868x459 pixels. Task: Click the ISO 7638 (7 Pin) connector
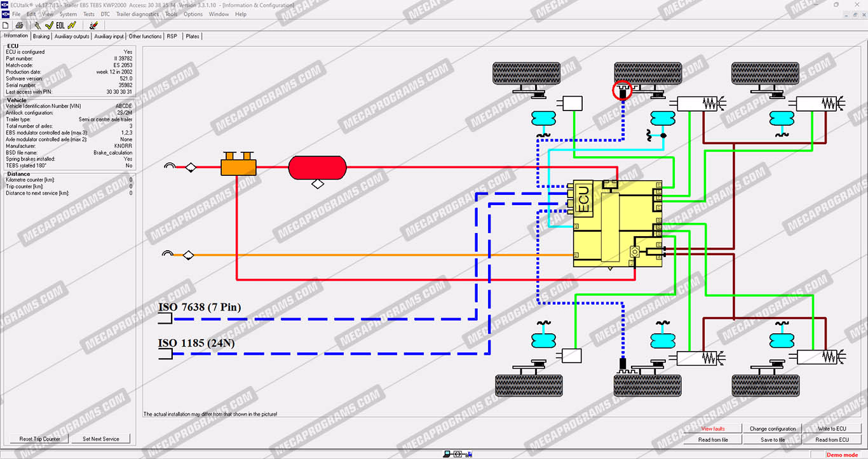pyautogui.click(x=165, y=319)
